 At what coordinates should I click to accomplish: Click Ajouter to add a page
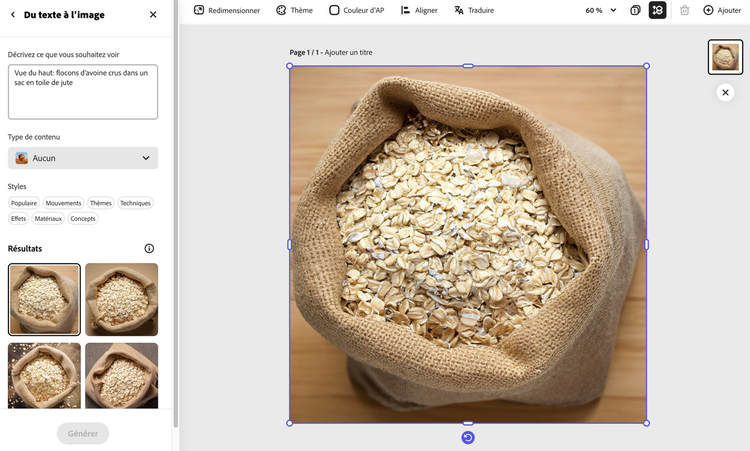point(722,10)
